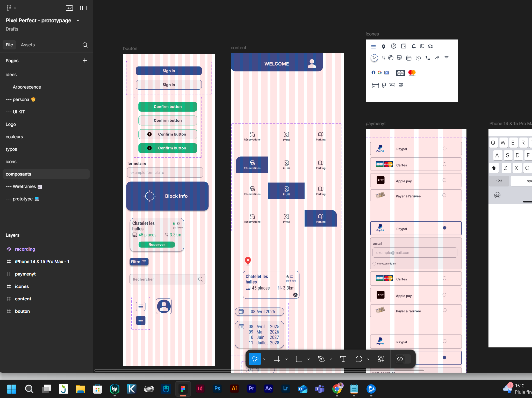Expand the file name chevron dropdown

click(x=78, y=20)
